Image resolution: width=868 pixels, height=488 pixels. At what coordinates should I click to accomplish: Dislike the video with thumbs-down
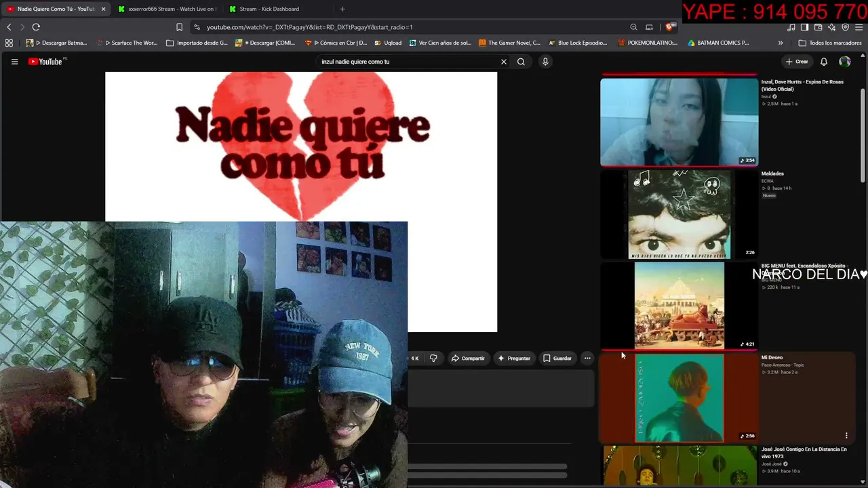tap(433, 358)
